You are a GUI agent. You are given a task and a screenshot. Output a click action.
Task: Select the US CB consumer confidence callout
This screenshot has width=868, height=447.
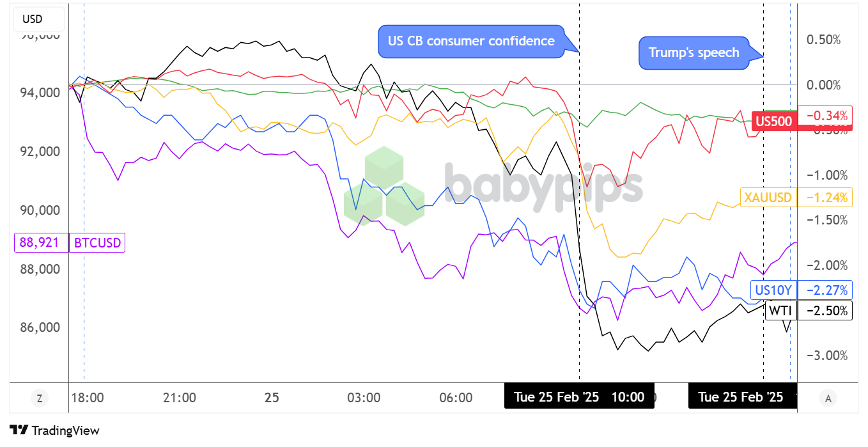tap(470, 42)
